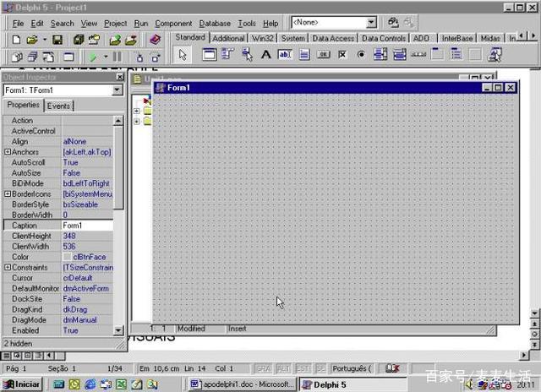Viewport: 541px width, 392px height.
Task: Open the Form1: TForm1 object selector dropdown
Action: [x=117, y=90]
